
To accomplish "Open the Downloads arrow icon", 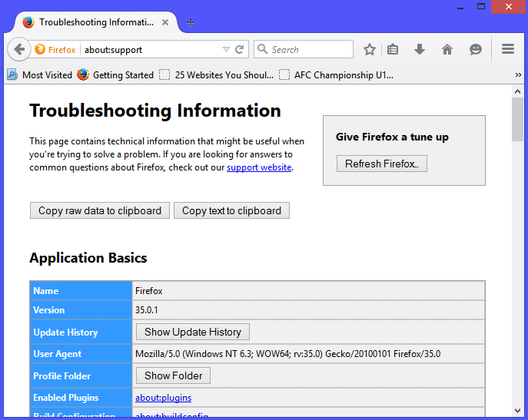I will pyautogui.click(x=420, y=50).
